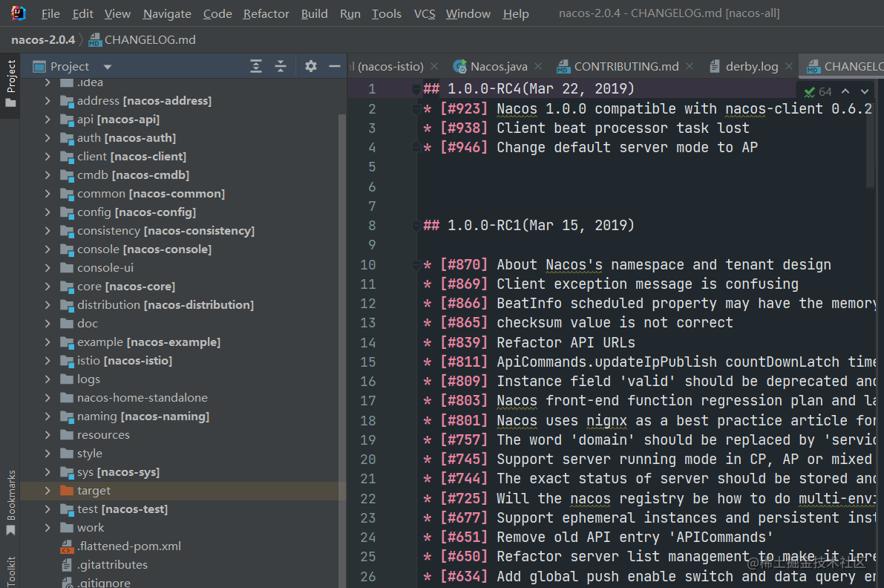Image resolution: width=884 pixels, height=588 pixels.
Task: Select the istio [nacos-istio] module icon
Action: (x=67, y=362)
